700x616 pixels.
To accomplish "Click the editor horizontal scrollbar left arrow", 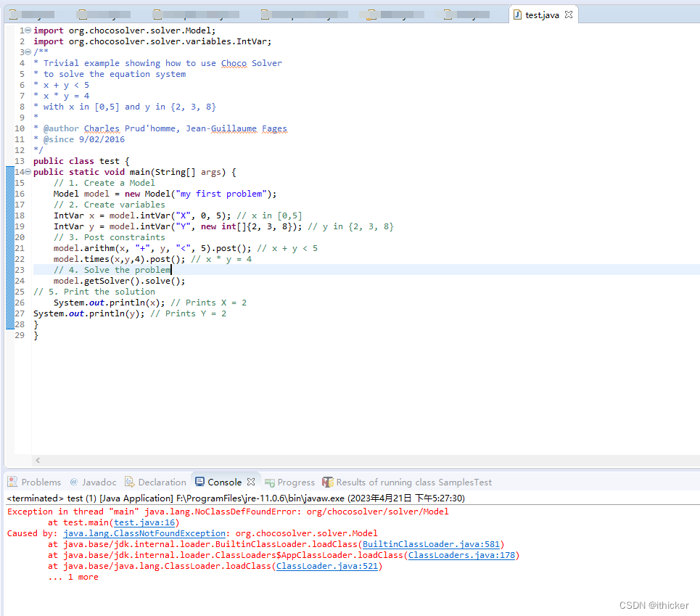I will [x=38, y=460].
